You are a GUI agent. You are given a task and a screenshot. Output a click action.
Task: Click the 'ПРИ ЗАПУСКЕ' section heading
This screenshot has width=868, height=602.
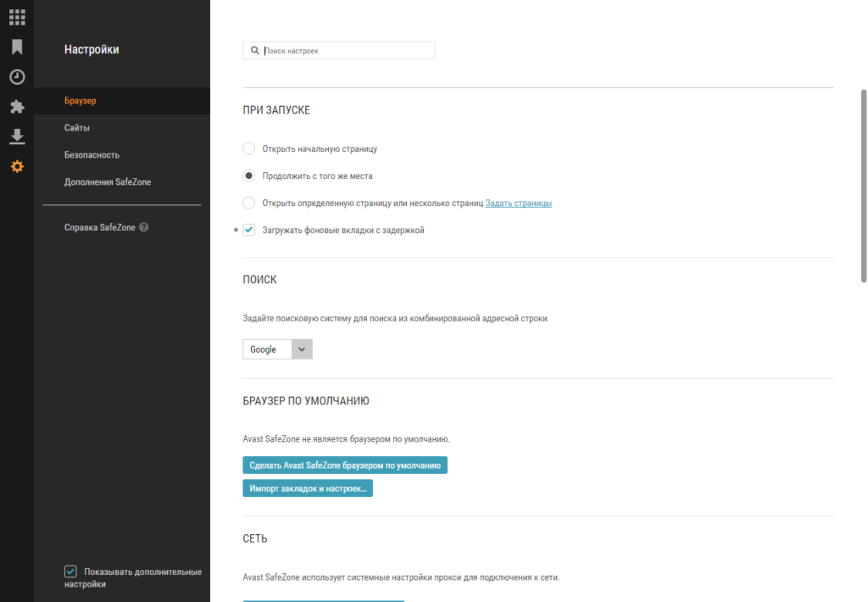pos(276,110)
